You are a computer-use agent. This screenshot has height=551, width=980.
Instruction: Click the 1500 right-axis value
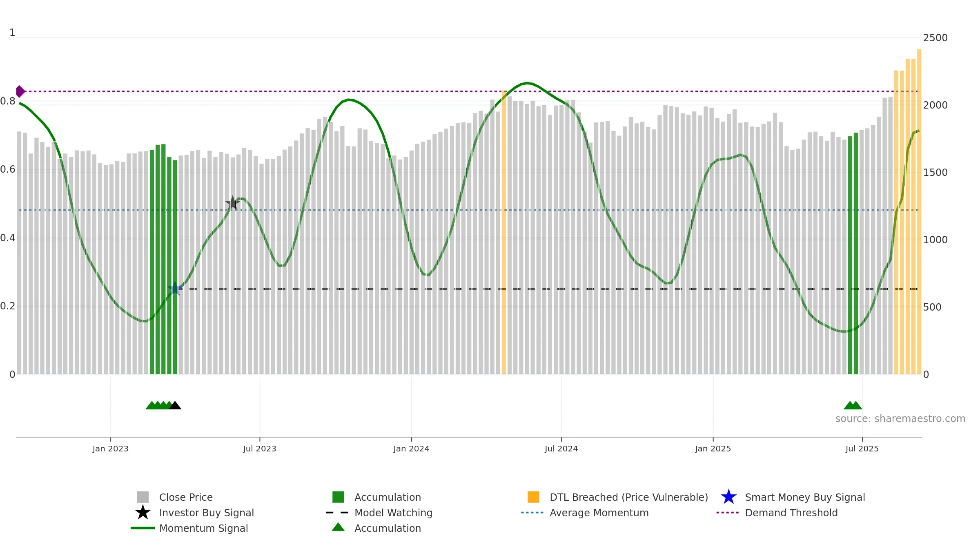coord(935,173)
